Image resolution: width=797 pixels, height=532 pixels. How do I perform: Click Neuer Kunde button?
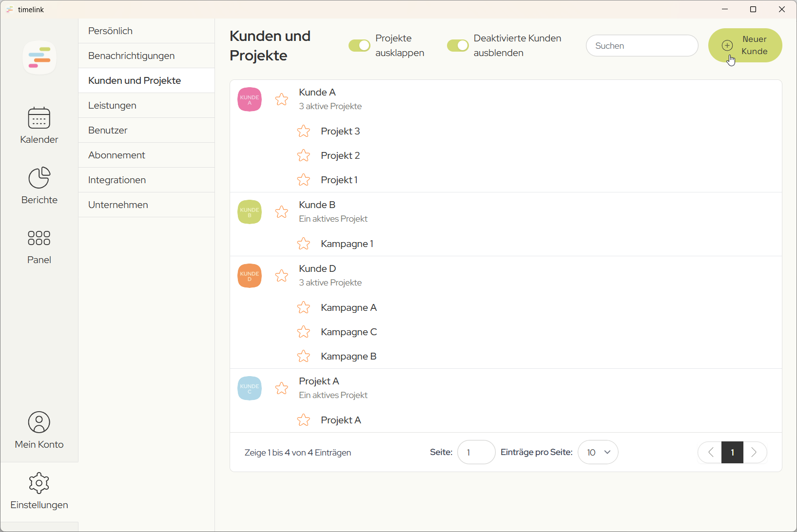point(745,45)
